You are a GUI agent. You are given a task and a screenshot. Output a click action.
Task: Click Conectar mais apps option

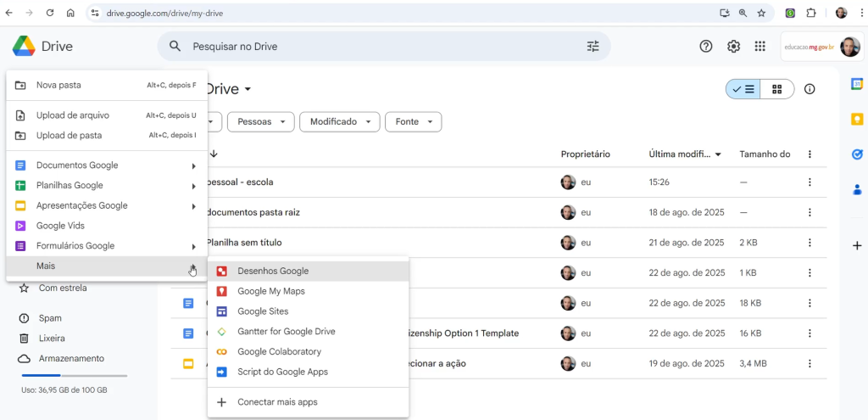tap(277, 402)
